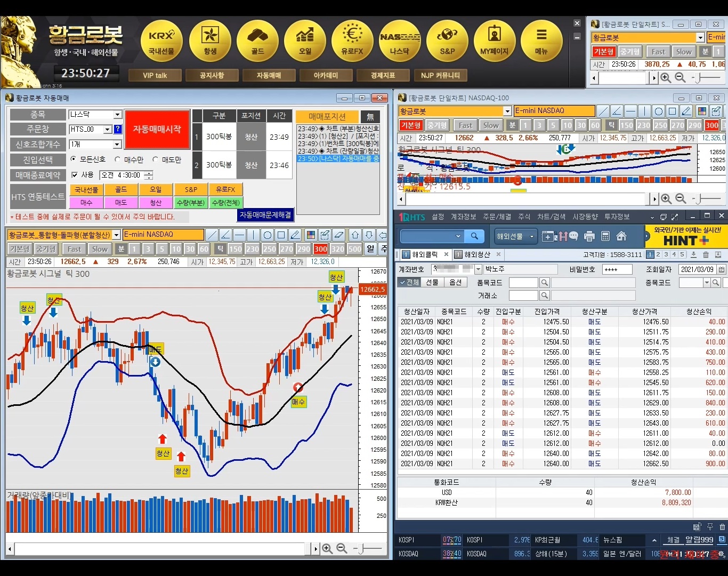Open the 계좌정보 menu in 1Q HTS
The width and height of the screenshot is (728, 576).
pyautogui.click(x=464, y=217)
